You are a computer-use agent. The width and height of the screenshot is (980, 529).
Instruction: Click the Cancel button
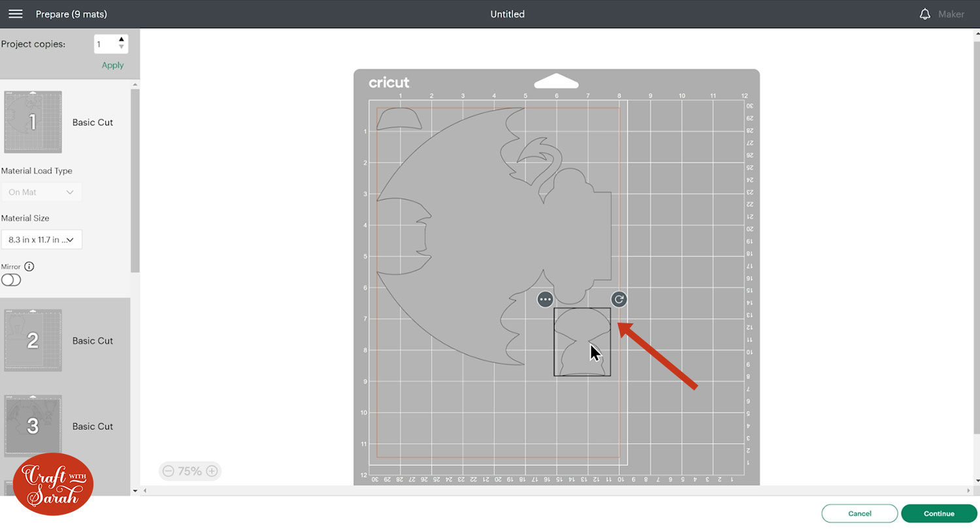860,513
